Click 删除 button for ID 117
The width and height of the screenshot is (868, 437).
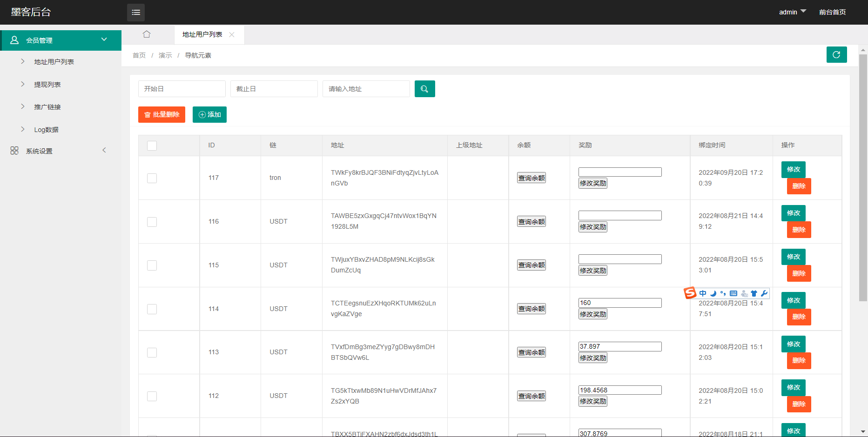799,186
